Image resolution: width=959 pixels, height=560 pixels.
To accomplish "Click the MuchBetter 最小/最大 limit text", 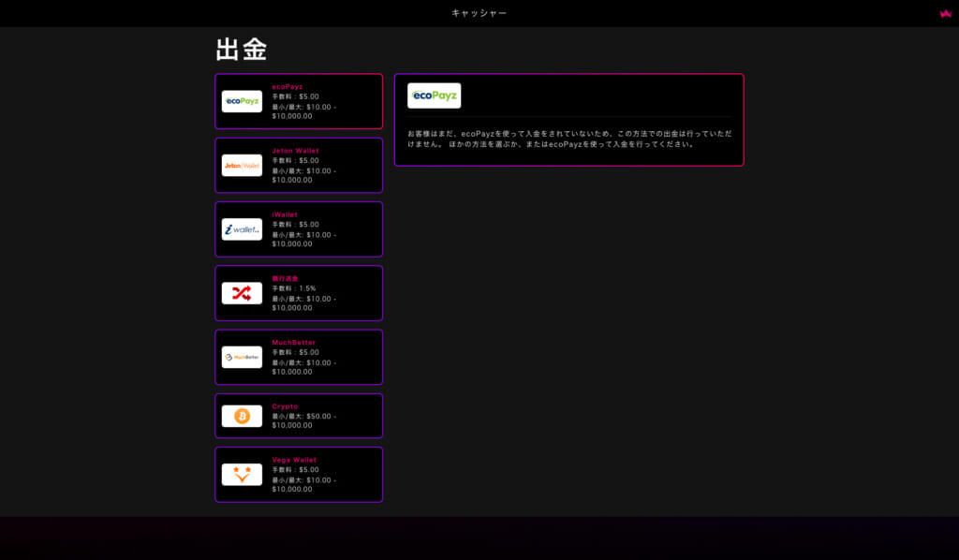I will 304,367.
